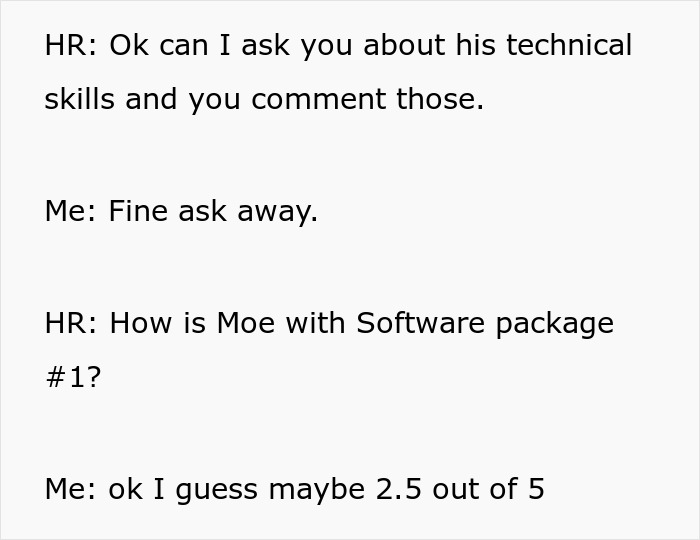Click the 'Me: Fine ask away.' line
Image resolution: width=700 pixels, height=540 pixels.
click(x=181, y=211)
